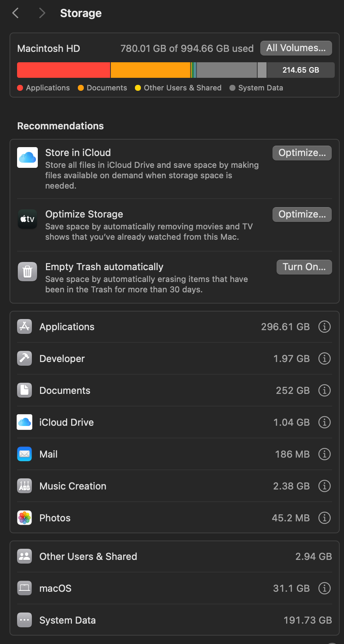Open macOS storage info icon

tap(324, 588)
